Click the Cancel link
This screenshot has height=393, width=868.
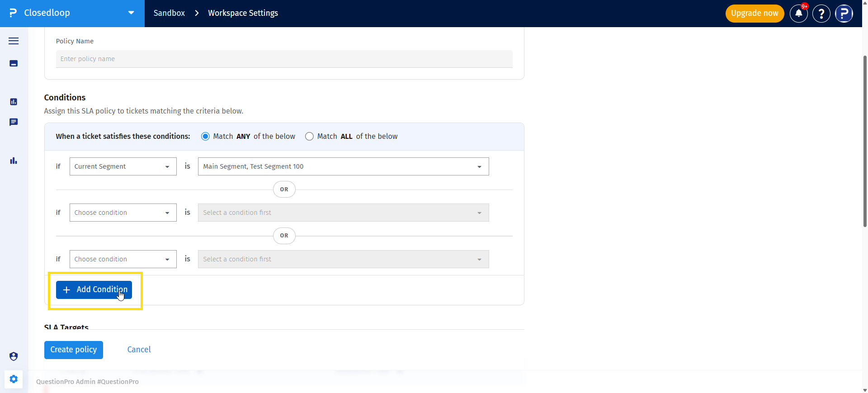click(x=139, y=350)
